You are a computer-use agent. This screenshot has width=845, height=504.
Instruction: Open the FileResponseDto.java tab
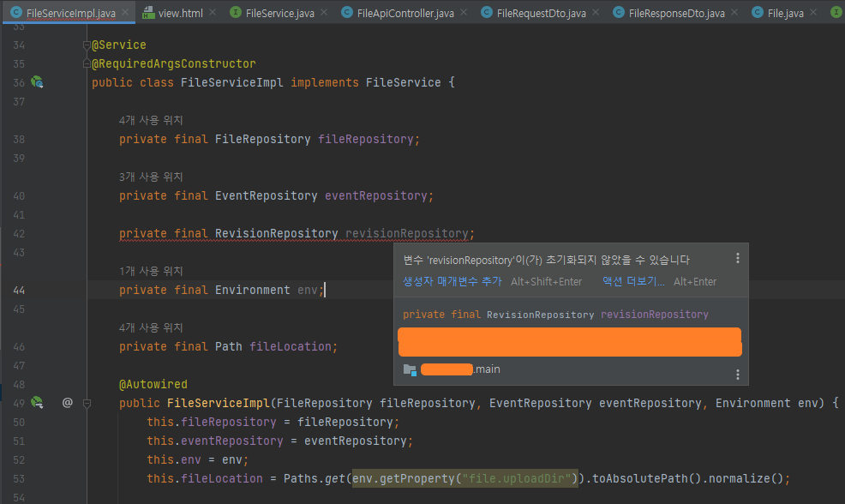(x=676, y=13)
